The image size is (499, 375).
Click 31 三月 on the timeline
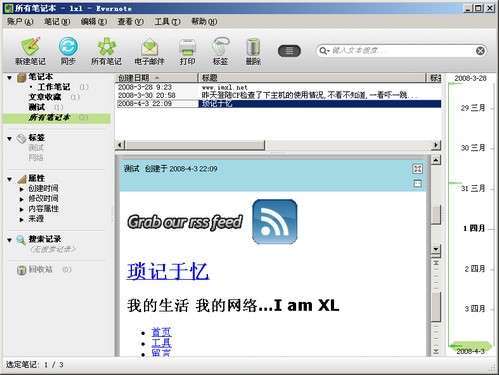click(x=473, y=189)
